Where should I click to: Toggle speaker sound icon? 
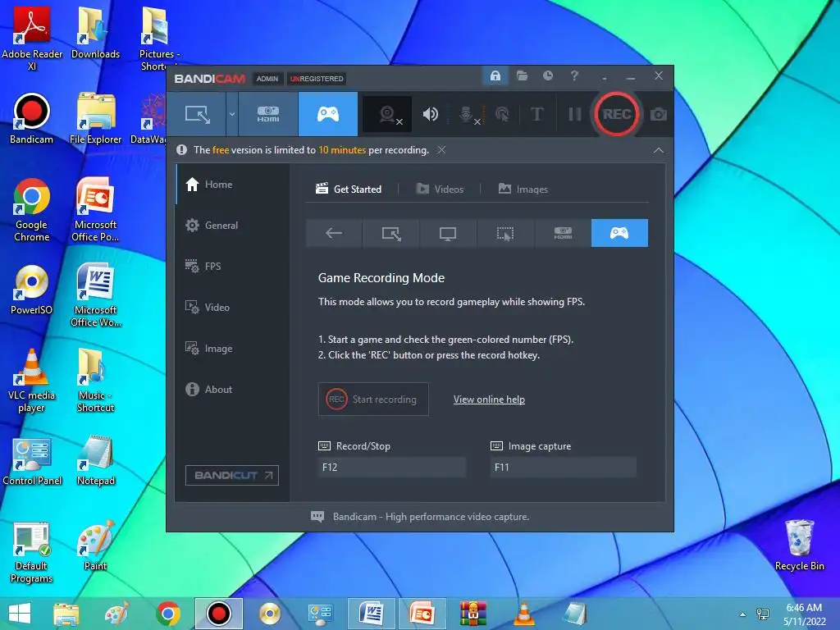pyautogui.click(x=430, y=114)
